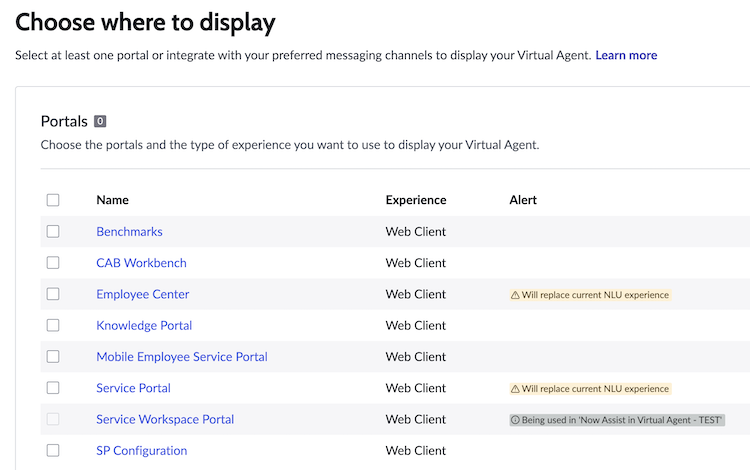Open the Service Workspace Portal link

point(165,420)
